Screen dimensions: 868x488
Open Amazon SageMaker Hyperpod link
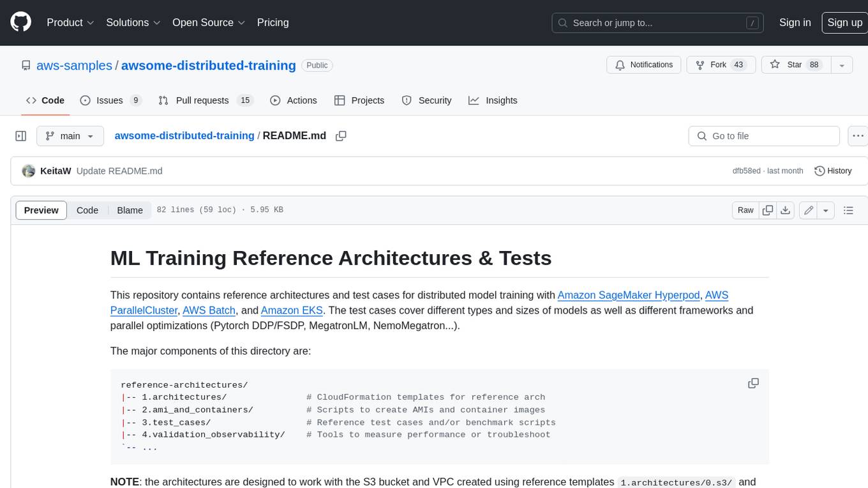coord(629,295)
